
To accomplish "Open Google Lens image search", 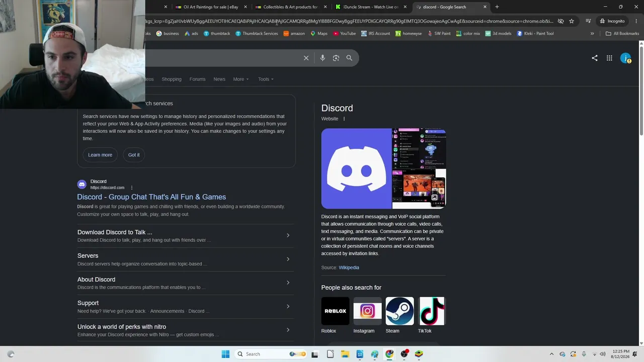I will [x=336, y=58].
